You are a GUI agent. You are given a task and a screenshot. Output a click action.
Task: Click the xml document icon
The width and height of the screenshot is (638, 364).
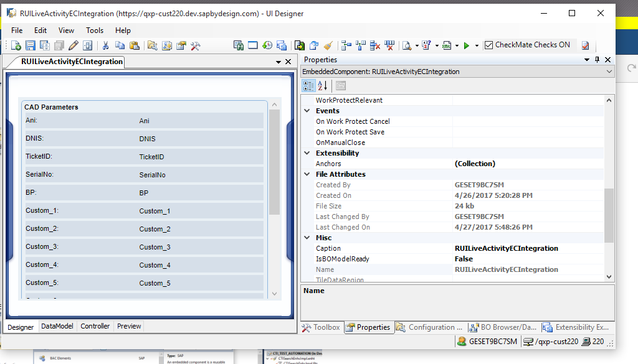coord(446,45)
